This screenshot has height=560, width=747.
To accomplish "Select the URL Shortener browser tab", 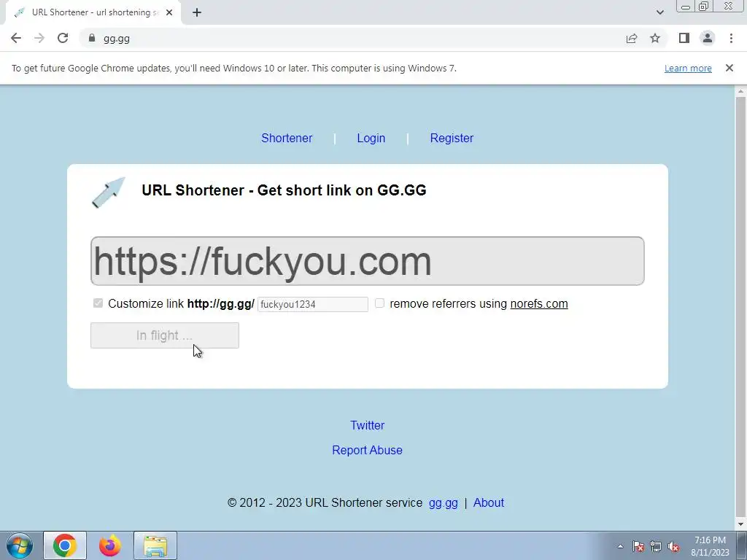I will 93,12.
